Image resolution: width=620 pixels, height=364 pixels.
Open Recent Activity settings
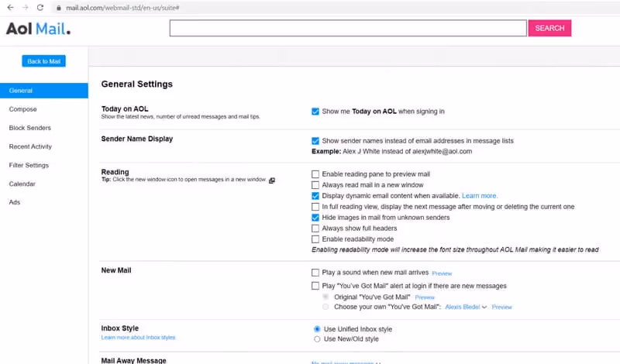30,146
